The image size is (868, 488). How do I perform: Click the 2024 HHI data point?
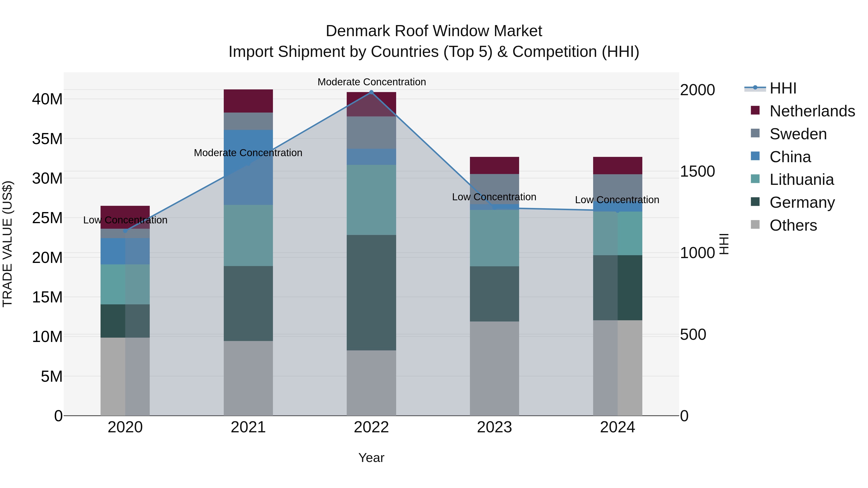coord(618,211)
